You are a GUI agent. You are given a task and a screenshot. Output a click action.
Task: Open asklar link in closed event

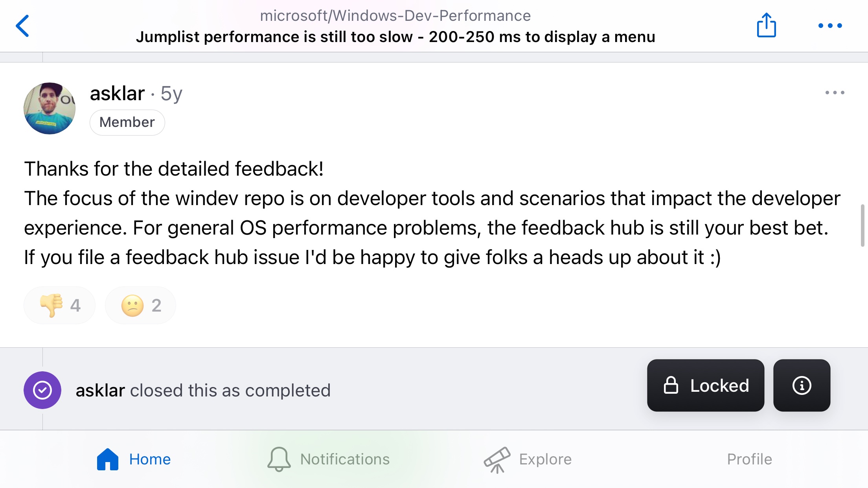pos(100,391)
